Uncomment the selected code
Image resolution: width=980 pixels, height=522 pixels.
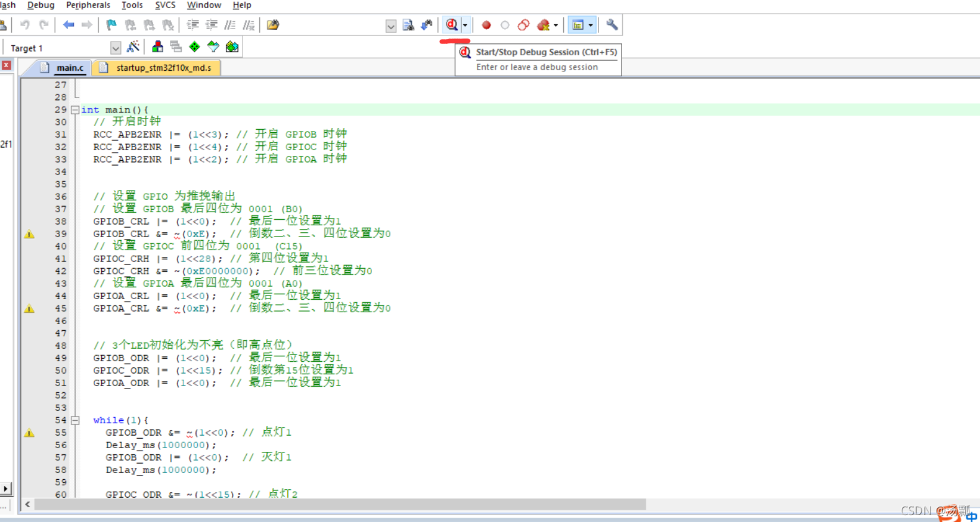coord(249,25)
